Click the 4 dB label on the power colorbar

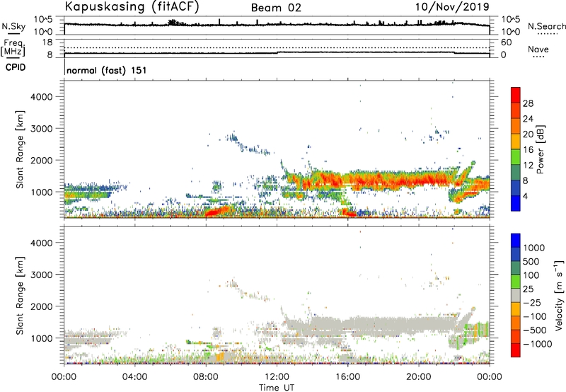pos(525,196)
